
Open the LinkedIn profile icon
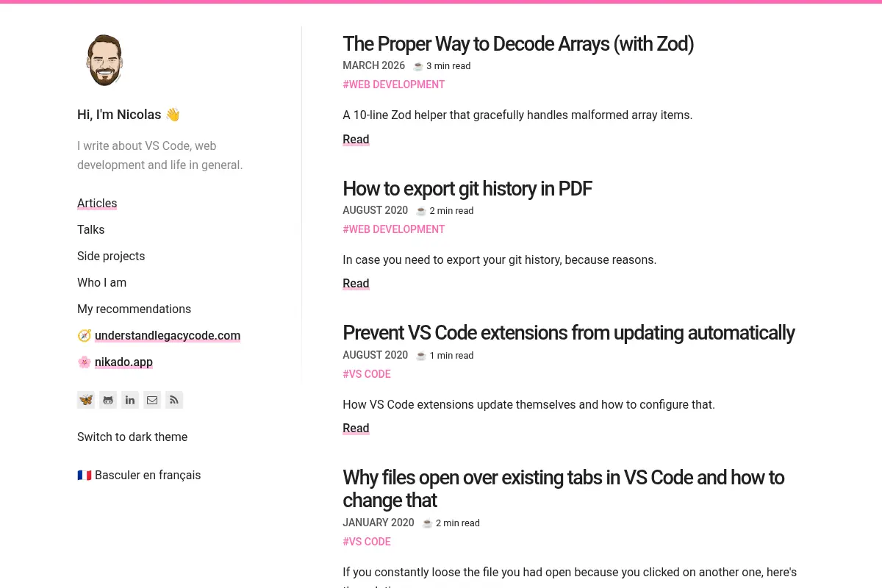pos(130,400)
